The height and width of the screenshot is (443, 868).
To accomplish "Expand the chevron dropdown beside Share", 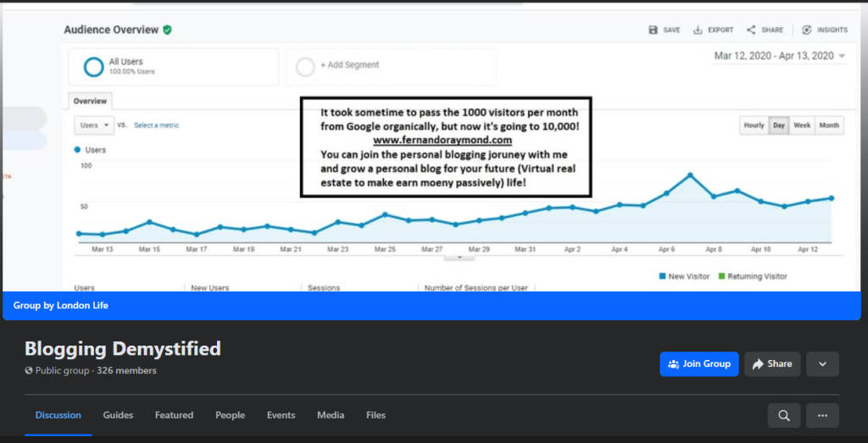I will (822, 364).
